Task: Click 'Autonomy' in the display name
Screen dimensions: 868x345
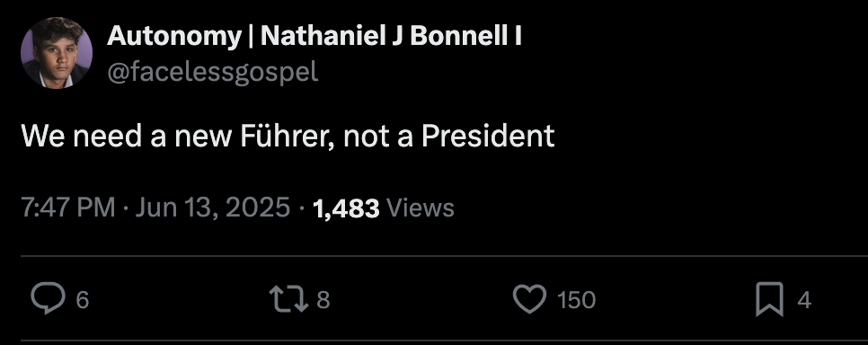Action: coord(174,37)
